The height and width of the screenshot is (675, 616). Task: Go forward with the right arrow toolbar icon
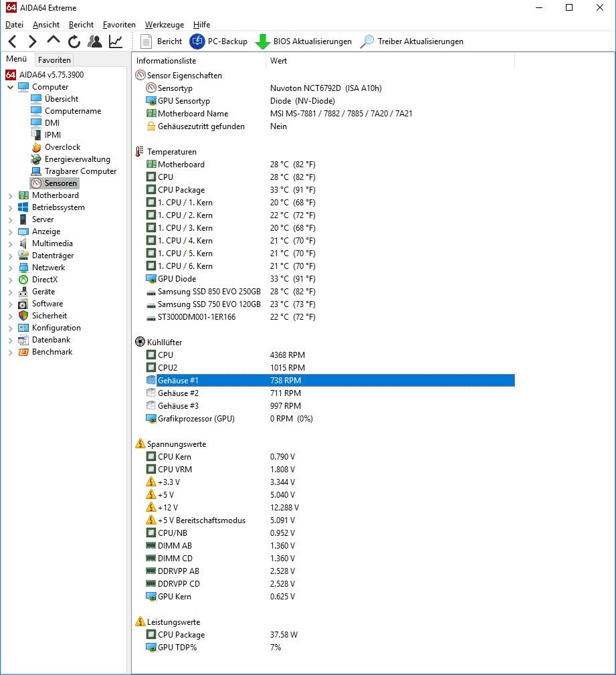click(33, 41)
